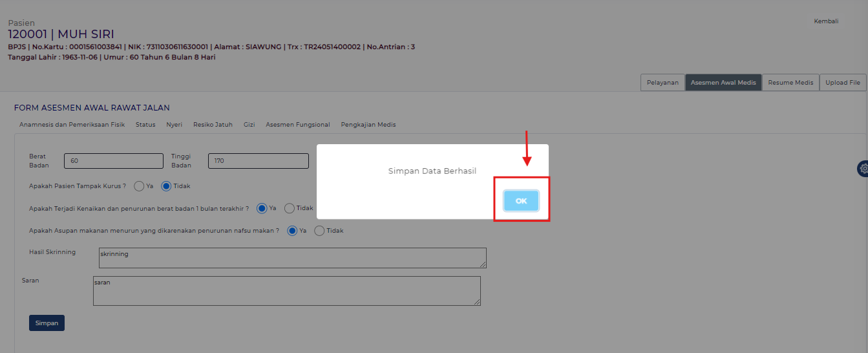Open Anamnesis dan Pemeriksaan Fisik section
Viewport: 868px width, 353px height.
[x=72, y=125]
